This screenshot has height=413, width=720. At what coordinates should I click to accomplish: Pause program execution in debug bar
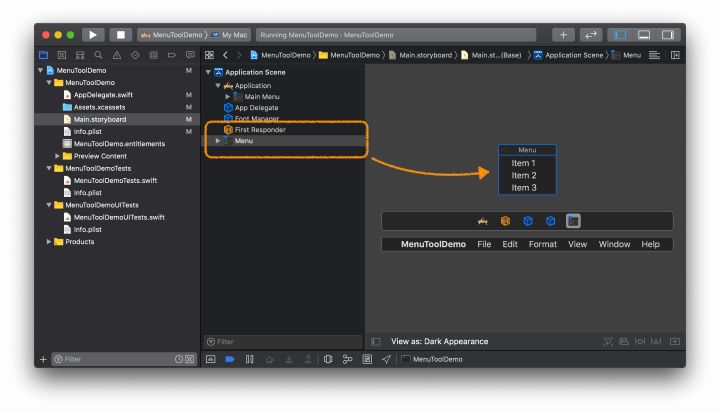tap(249, 359)
